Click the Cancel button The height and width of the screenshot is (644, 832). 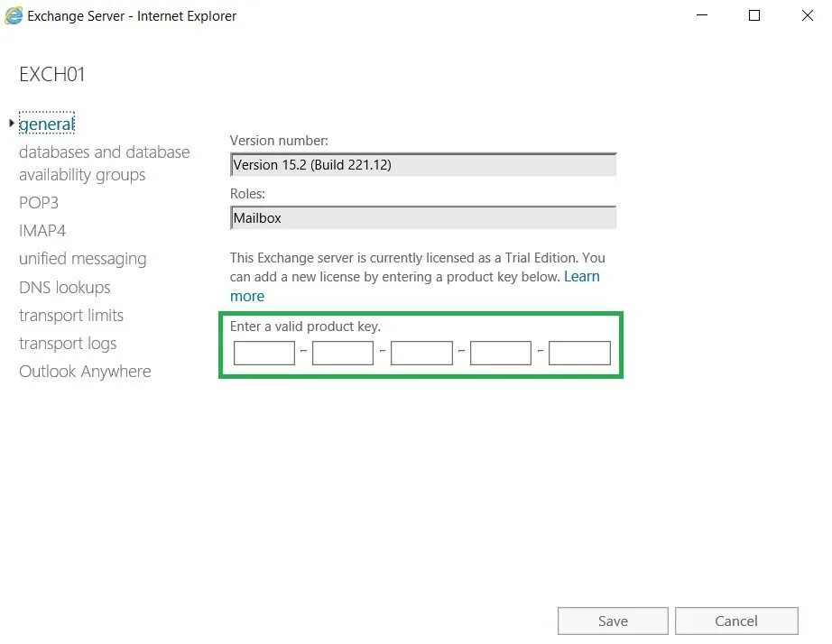click(x=736, y=621)
